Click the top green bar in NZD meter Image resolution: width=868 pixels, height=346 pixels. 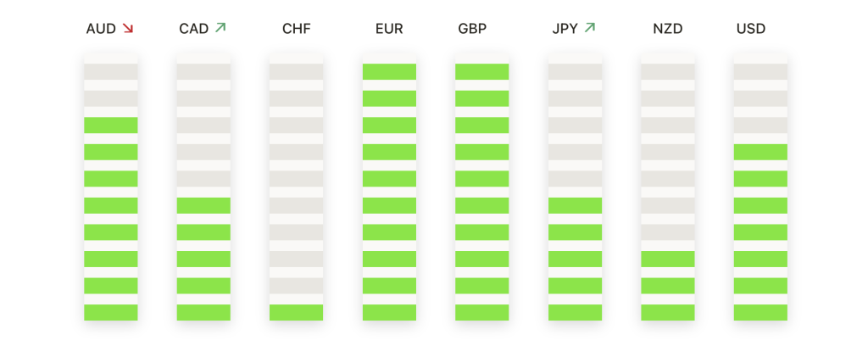(668, 259)
